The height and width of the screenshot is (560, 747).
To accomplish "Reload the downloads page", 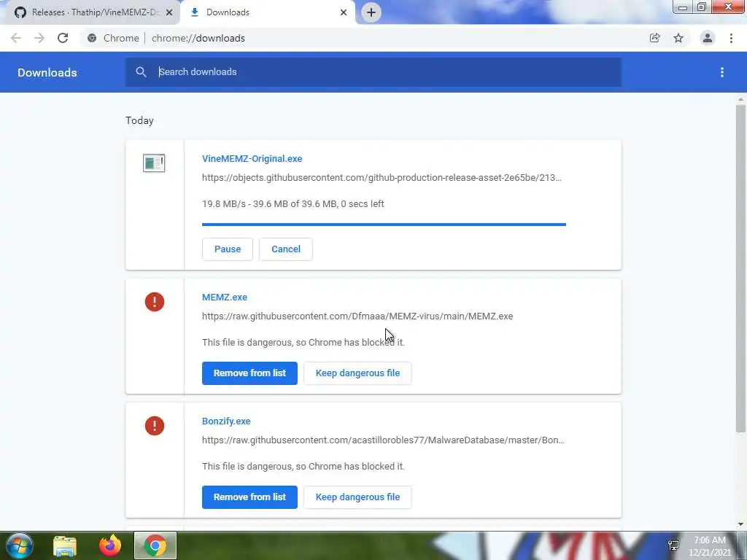I will pyautogui.click(x=63, y=38).
